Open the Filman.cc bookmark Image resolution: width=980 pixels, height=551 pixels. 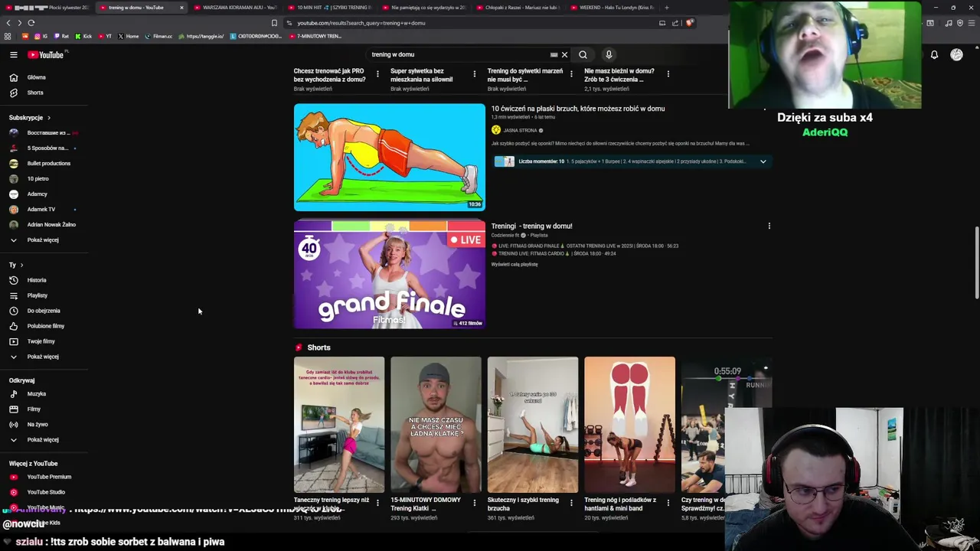coord(159,36)
